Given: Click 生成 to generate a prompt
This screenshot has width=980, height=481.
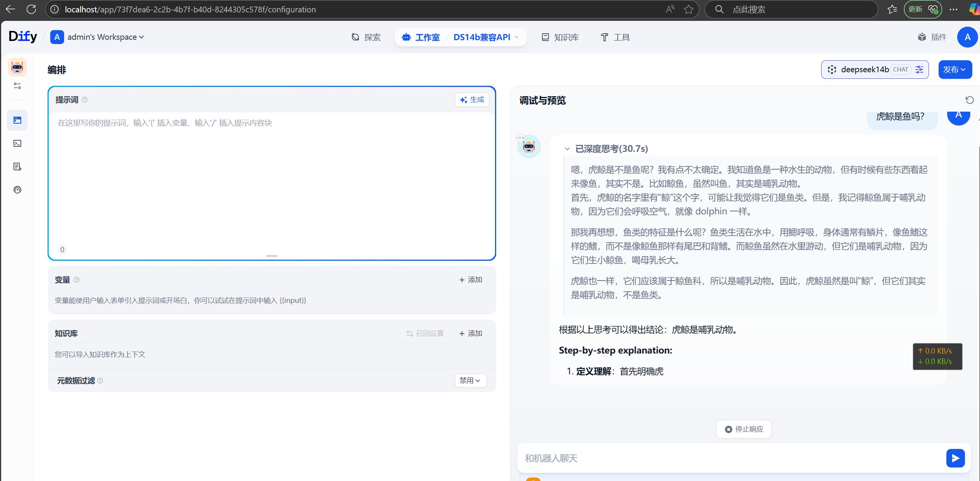Looking at the screenshot, I should click(472, 100).
